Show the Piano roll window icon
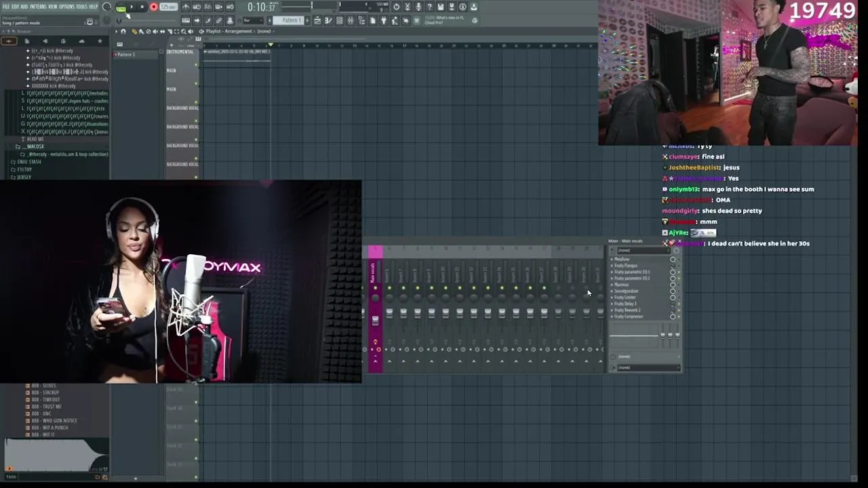Viewport: 868px width, 488px height. [x=328, y=20]
